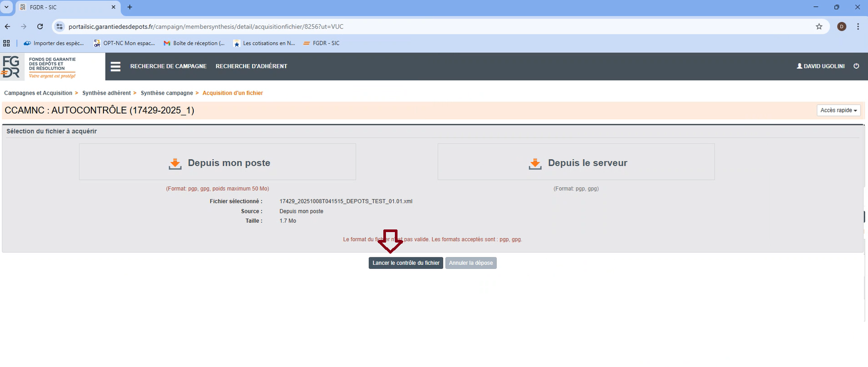Select file Depuis mon poste
This screenshot has width=868, height=367.
pyautogui.click(x=217, y=163)
